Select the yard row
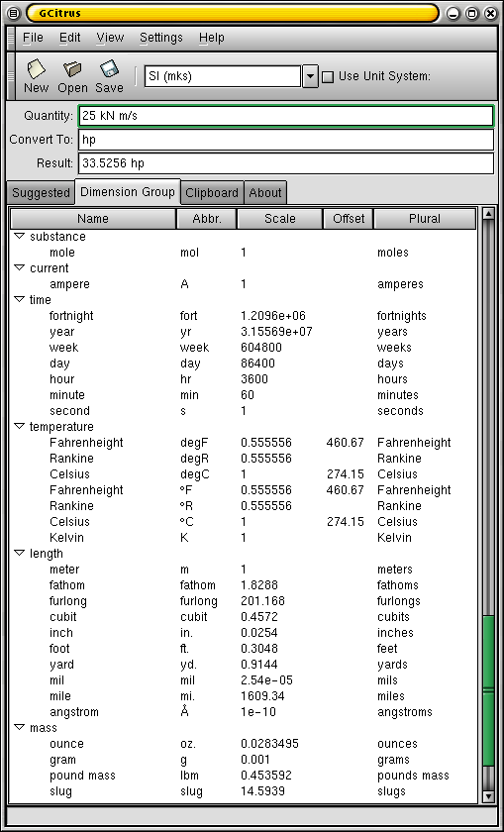This screenshot has width=504, height=832. coord(243,665)
